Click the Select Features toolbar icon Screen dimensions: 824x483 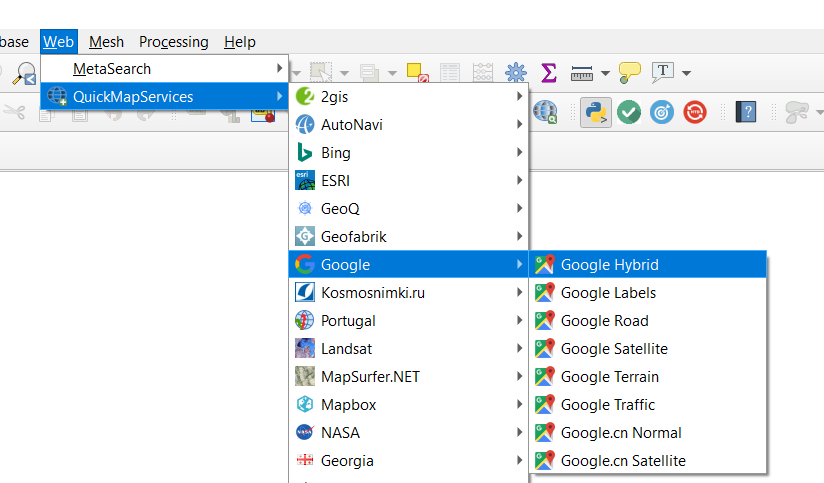click(321, 73)
